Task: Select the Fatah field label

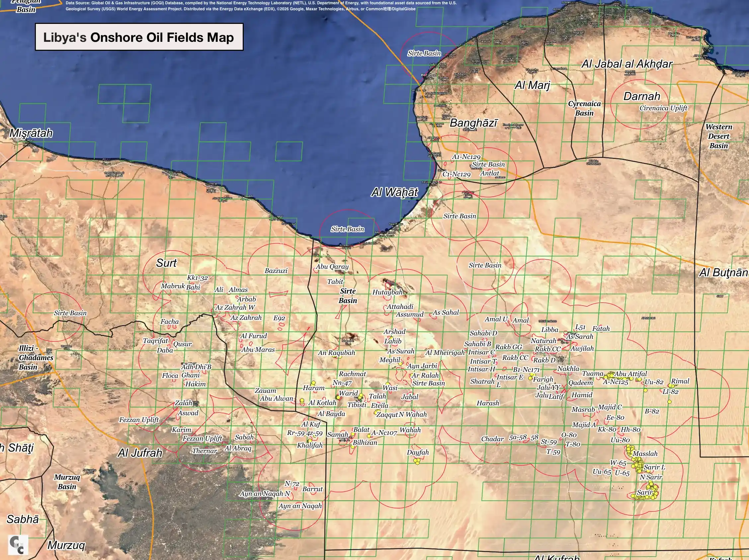Action: pyautogui.click(x=601, y=328)
